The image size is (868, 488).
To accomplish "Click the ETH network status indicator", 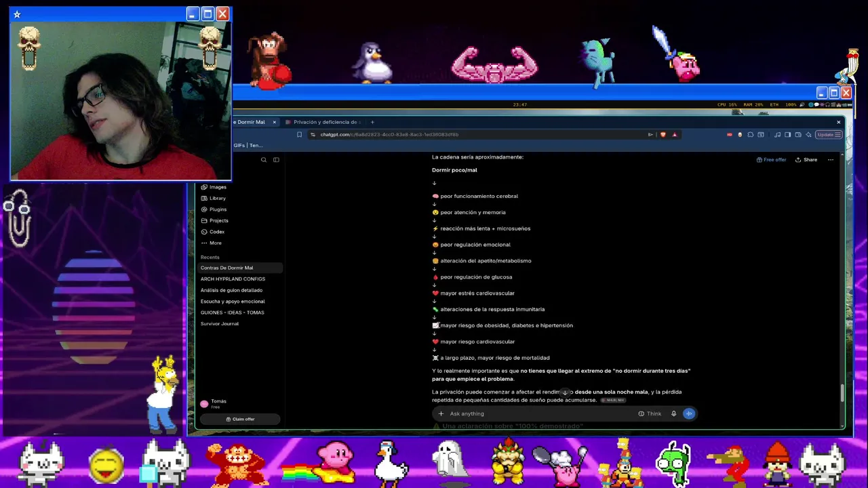I will (x=775, y=105).
